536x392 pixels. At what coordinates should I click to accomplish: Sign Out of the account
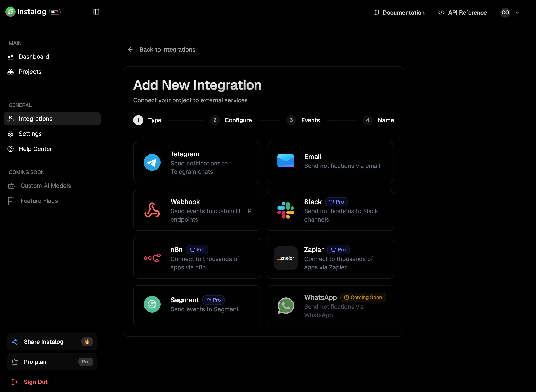[x=30, y=382]
